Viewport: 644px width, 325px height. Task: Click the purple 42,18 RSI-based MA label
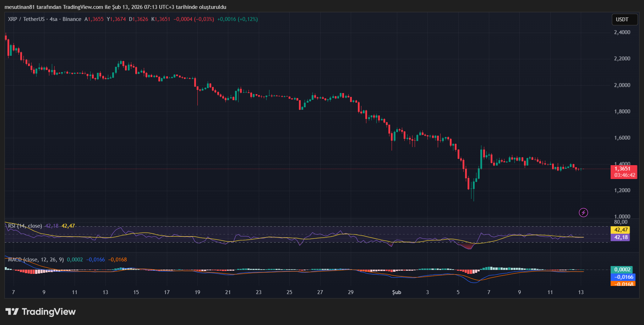tap(620, 238)
